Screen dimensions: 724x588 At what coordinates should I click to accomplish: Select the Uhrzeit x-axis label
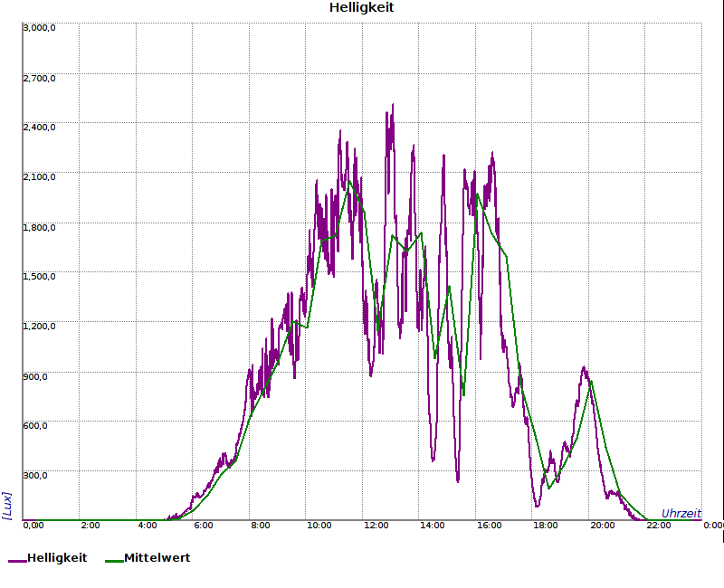coord(681,513)
